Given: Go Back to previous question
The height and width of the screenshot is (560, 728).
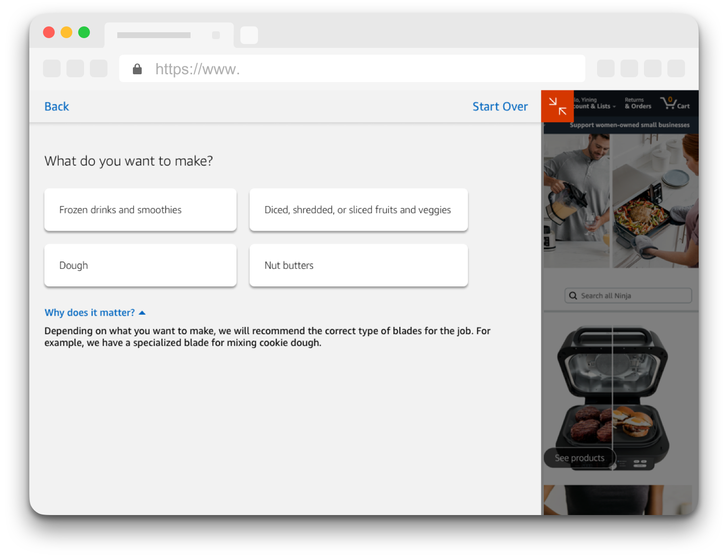Looking at the screenshot, I should (57, 107).
